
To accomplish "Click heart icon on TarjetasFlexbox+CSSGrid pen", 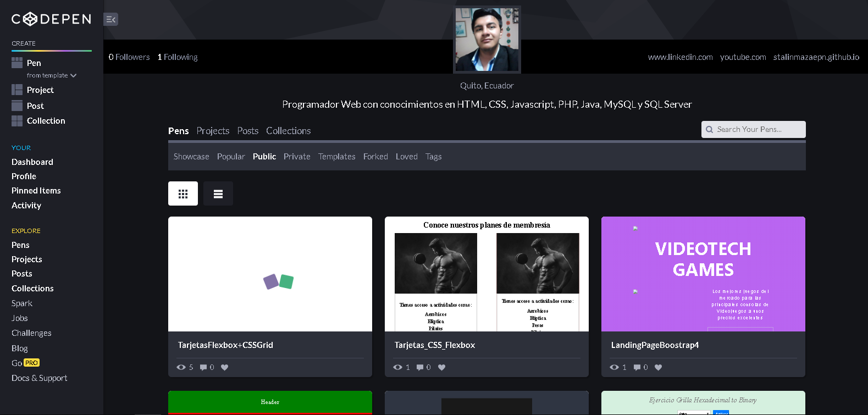I will (x=224, y=368).
